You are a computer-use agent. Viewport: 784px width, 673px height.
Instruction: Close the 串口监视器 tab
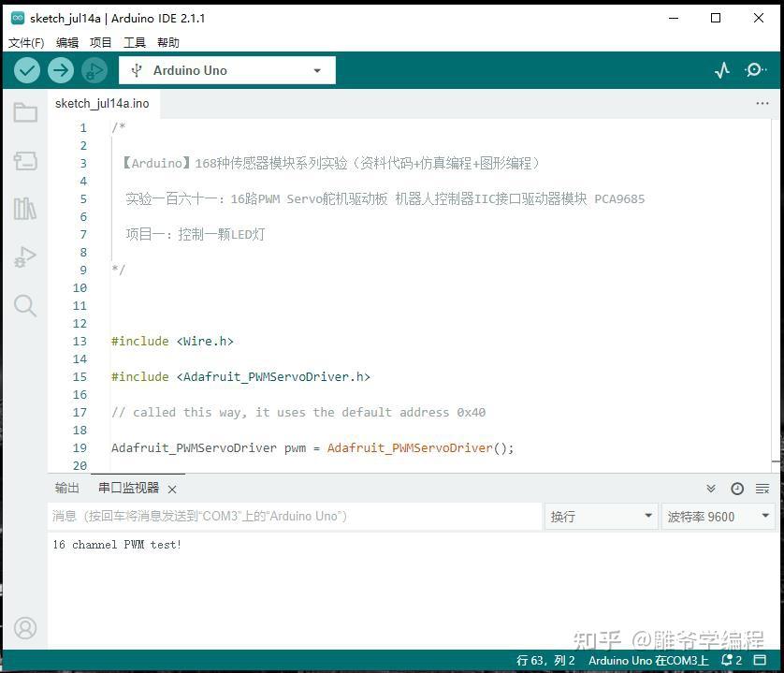[x=172, y=489]
